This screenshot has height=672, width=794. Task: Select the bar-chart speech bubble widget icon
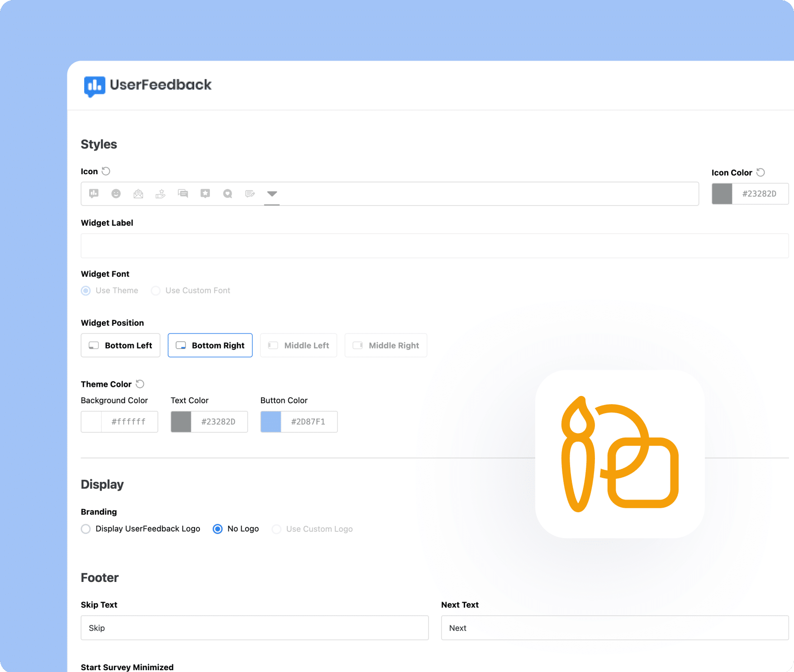pos(94,194)
